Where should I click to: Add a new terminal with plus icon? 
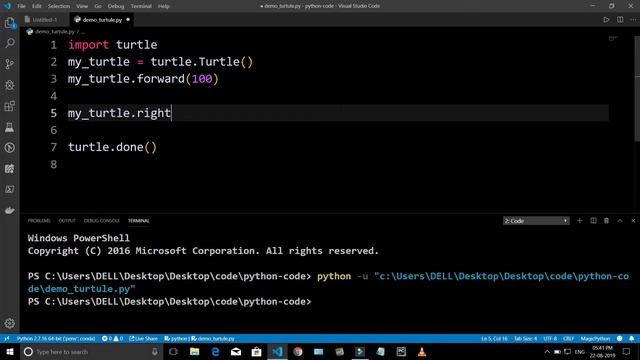(580, 220)
